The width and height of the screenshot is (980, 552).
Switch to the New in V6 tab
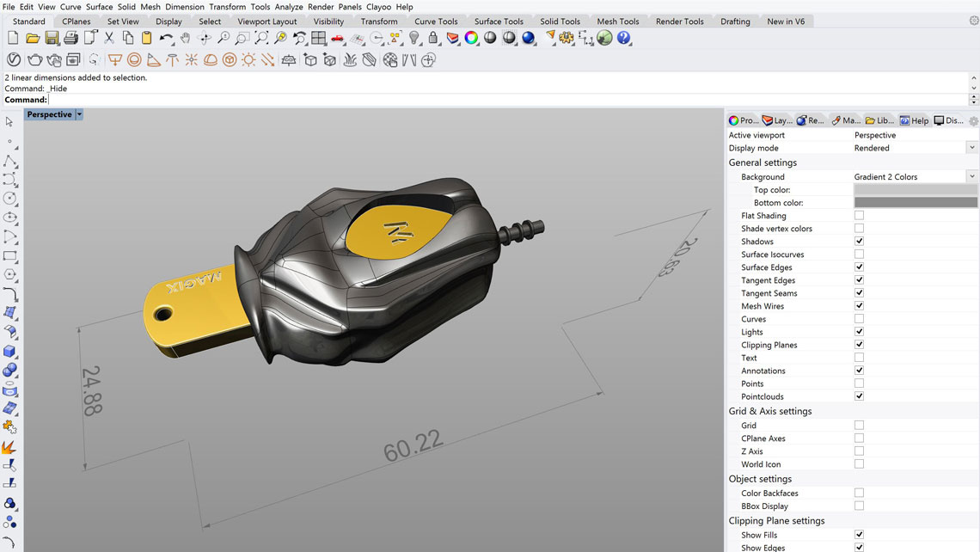[786, 21]
